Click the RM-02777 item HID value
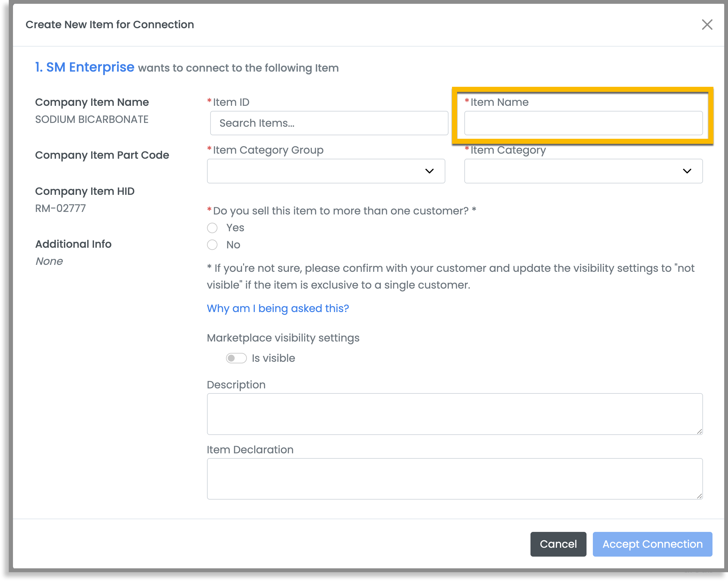Screen dimensions: 728x581 tap(60, 208)
